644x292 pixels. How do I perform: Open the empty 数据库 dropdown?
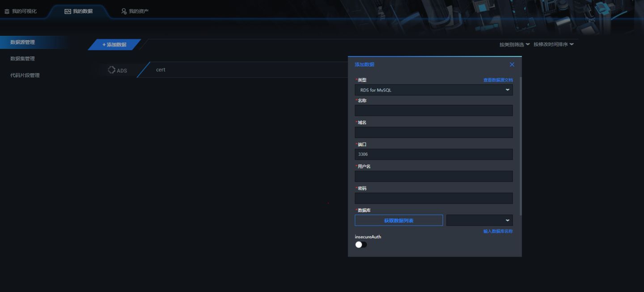click(479, 220)
